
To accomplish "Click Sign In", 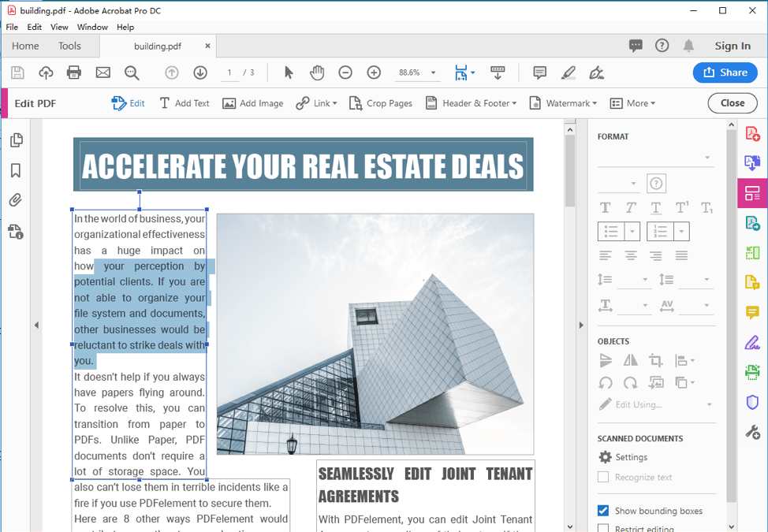I will (733, 46).
